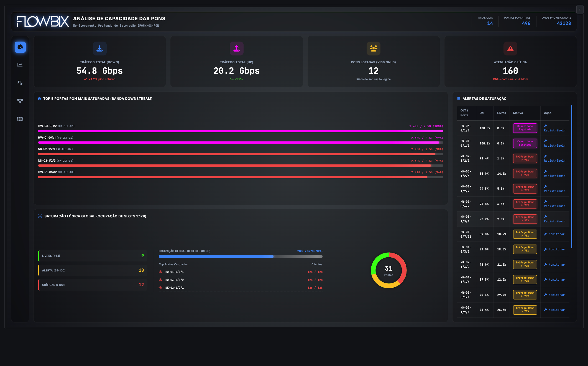Image resolution: width=588 pixels, height=366 pixels.
Task: Click the list icon beside Alertas de Saturação
Action: point(459,99)
